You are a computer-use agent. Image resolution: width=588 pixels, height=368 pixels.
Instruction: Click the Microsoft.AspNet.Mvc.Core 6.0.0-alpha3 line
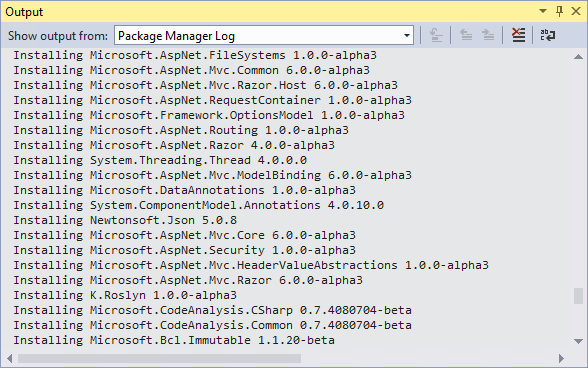(184, 235)
